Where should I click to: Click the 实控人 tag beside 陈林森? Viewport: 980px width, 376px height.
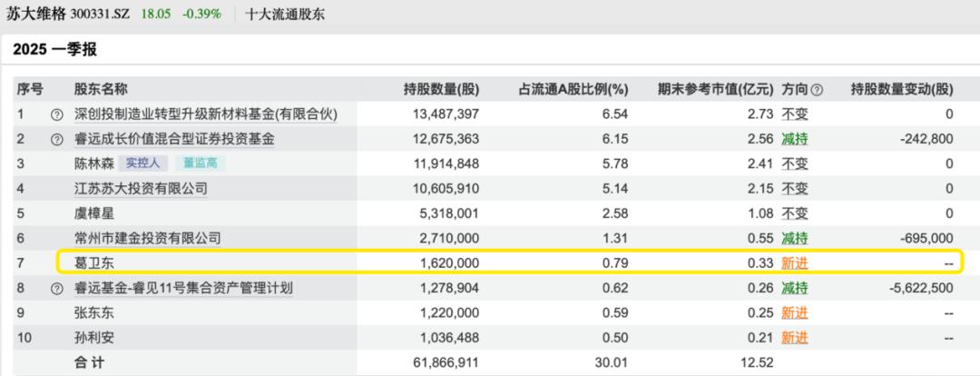[141, 163]
